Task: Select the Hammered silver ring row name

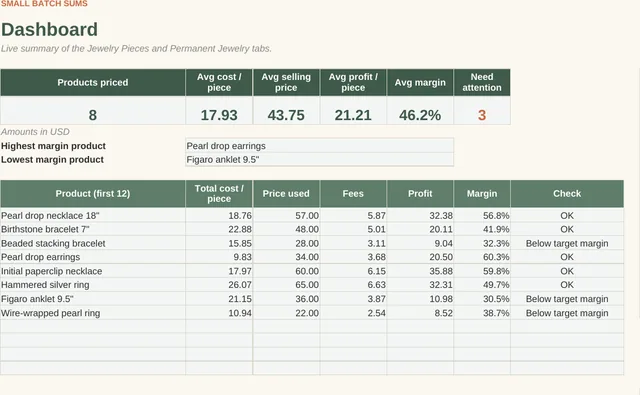Action: click(x=45, y=285)
